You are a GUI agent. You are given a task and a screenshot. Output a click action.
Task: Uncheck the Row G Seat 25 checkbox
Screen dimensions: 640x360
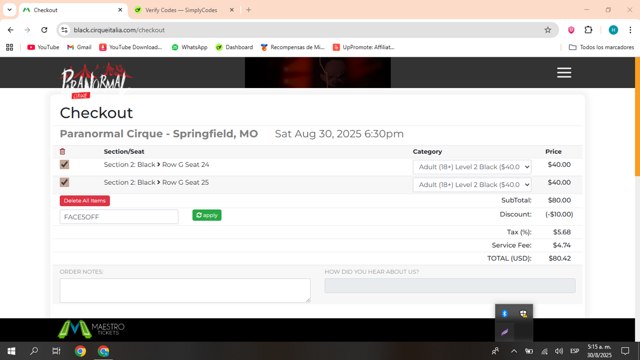click(x=64, y=182)
